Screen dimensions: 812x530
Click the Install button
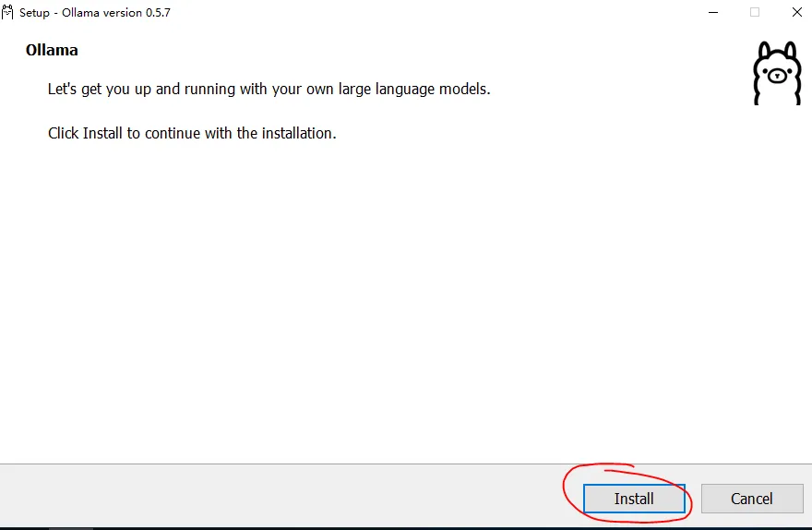point(634,499)
